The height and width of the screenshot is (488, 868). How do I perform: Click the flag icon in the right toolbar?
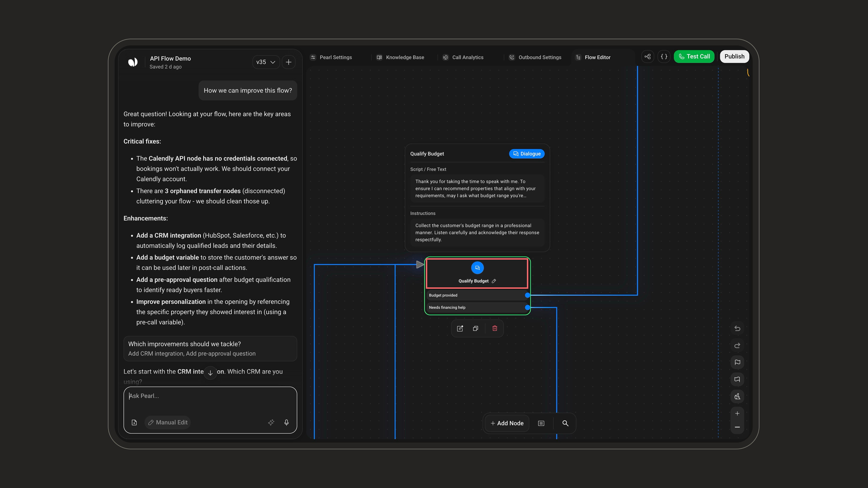(x=737, y=362)
